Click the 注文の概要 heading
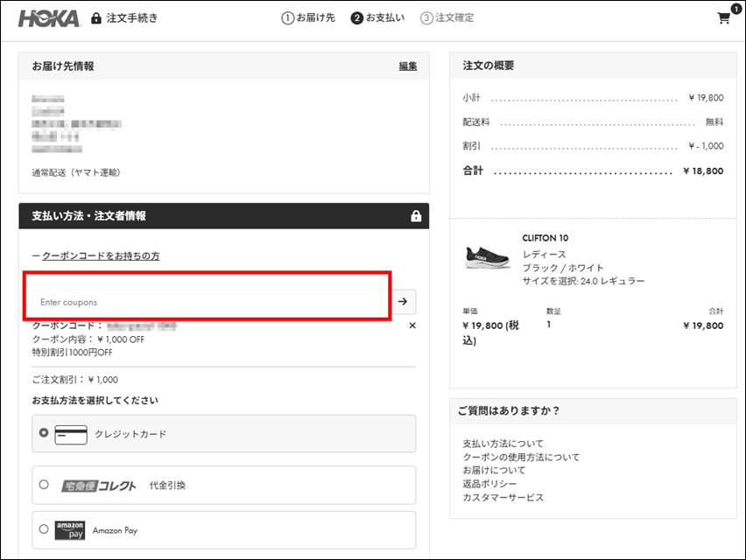Screen dimensions: 746x560 (488, 66)
